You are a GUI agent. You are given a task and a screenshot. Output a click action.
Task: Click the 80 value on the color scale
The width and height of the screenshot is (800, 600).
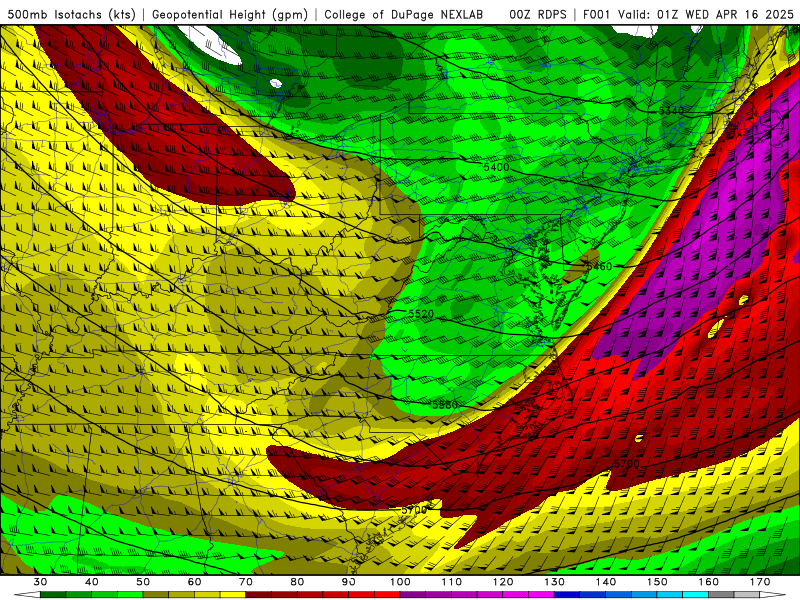(x=297, y=582)
